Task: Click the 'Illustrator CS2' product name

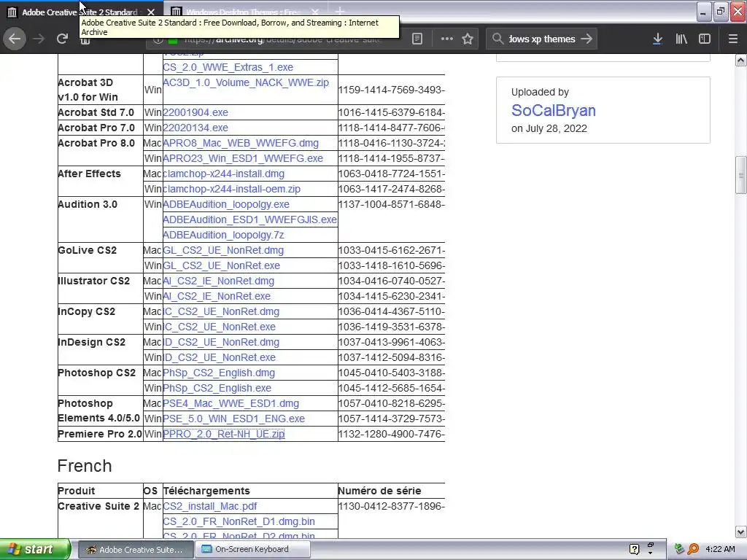Action: (x=93, y=281)
